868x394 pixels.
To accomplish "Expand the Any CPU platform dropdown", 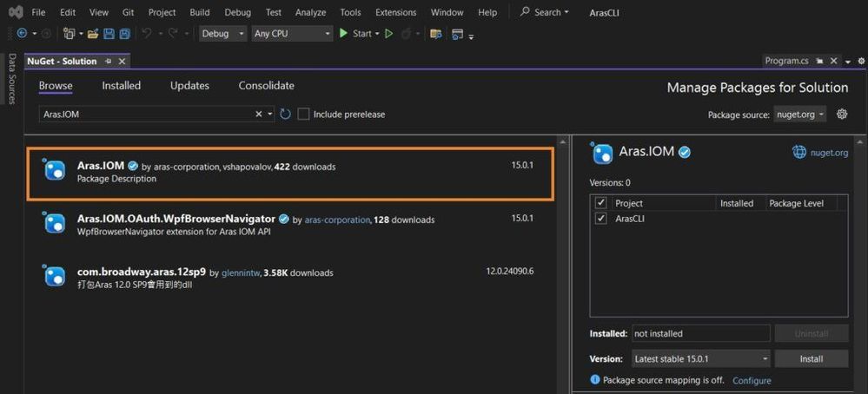I will [x=292, y=34].
